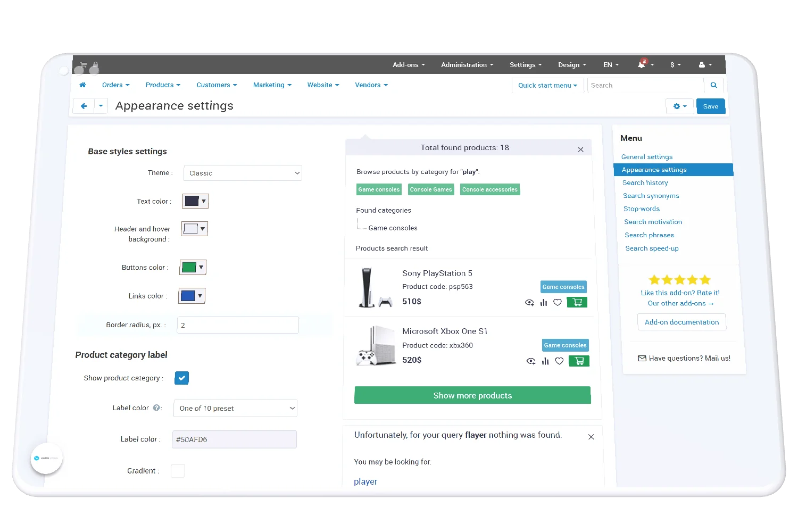The height and width of the screenshot is (532, 798).
Task: Click the Save button
Action: point(710,106)
